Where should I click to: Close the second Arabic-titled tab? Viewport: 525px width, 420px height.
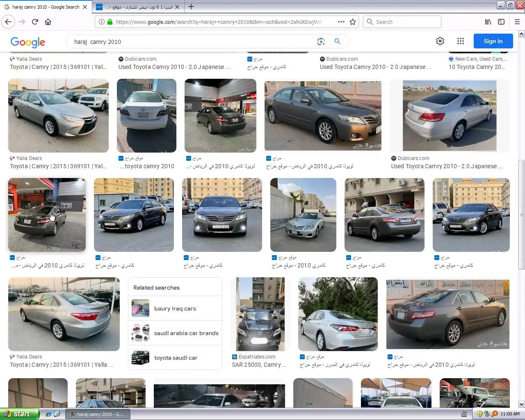coord(177,7)
